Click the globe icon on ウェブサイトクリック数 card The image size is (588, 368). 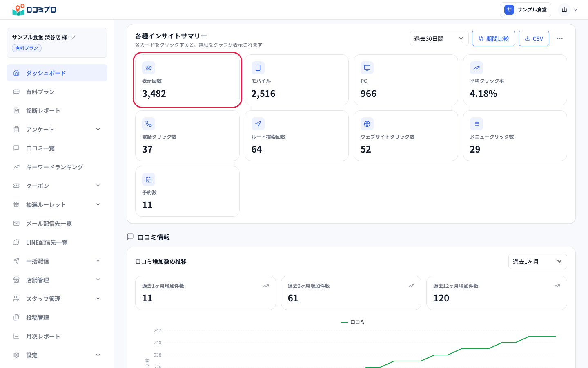[x=367, y=124]
